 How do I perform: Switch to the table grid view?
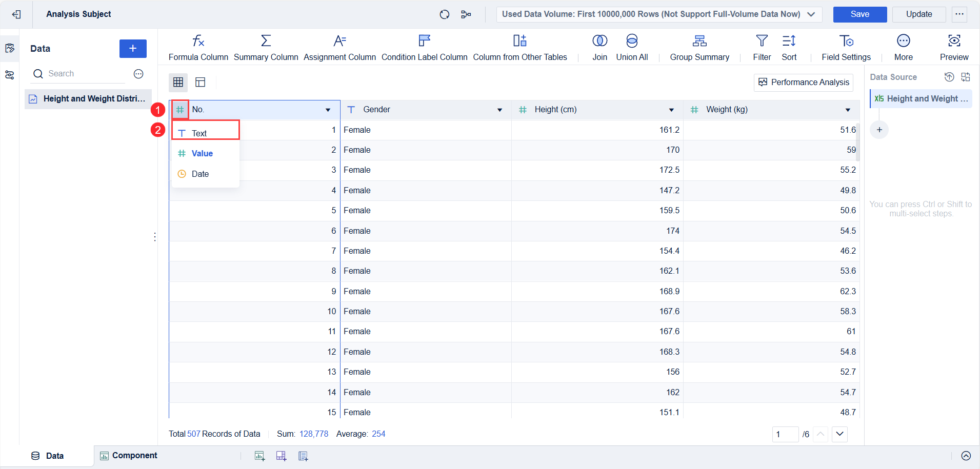tap(178, 82)
